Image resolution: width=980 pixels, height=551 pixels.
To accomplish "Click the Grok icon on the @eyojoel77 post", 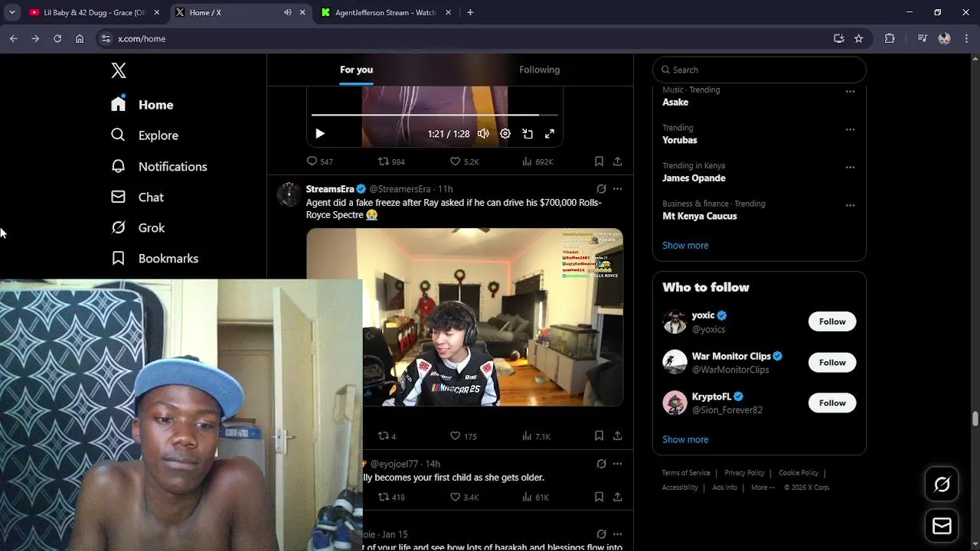I will tap(601, 464).
